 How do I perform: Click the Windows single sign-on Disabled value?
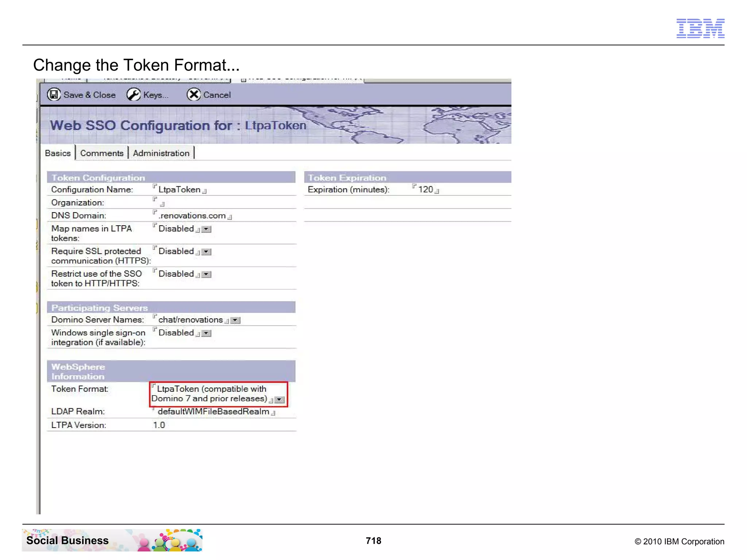click(x=176, y=332)
